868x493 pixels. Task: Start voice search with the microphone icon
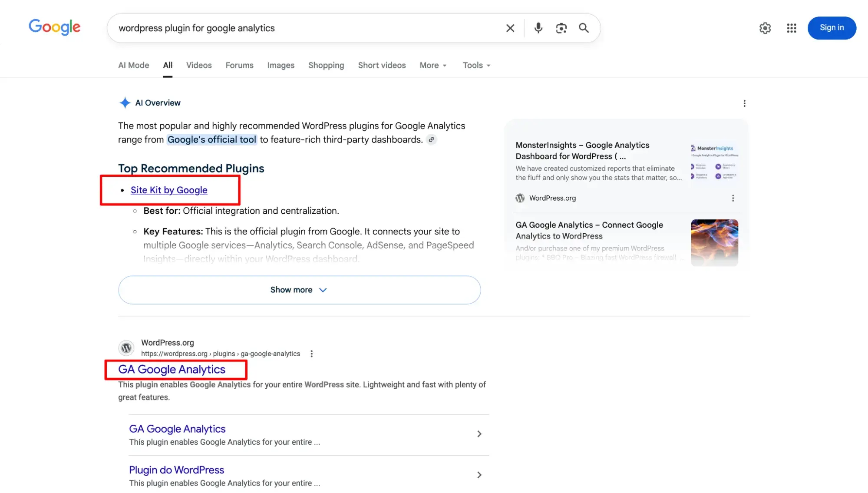pyautogui.click(x=538, y=28)
